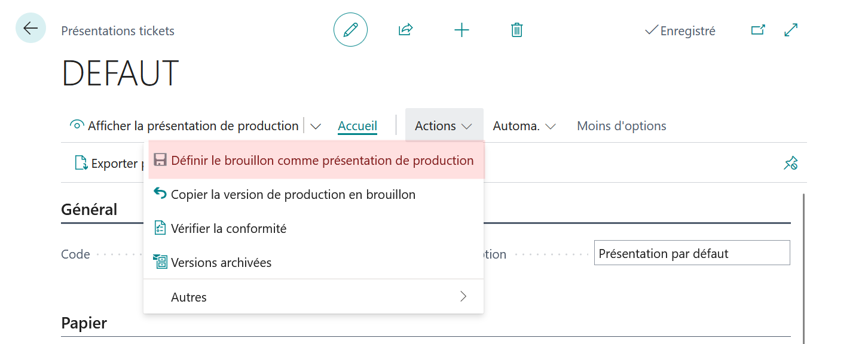Click the Présentation par défaut description field
Screen dimensions: 868x344
pyautogui.click(x=692, y=253)
